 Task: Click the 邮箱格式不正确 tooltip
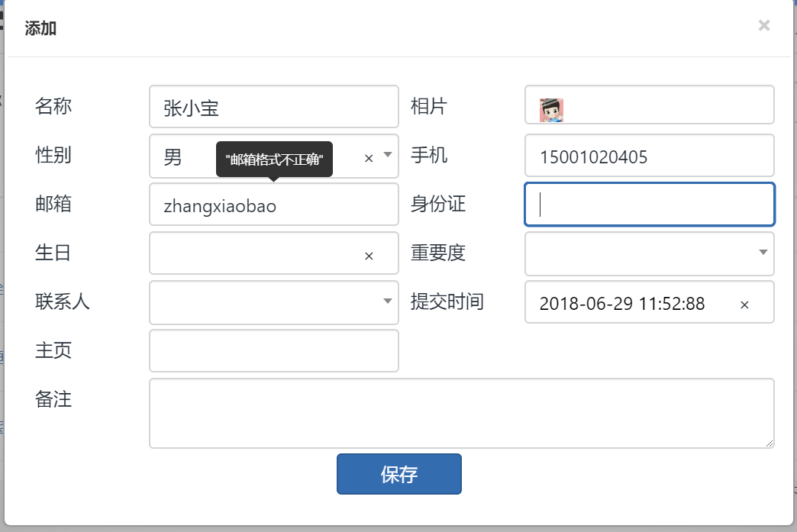pos(274,160)
